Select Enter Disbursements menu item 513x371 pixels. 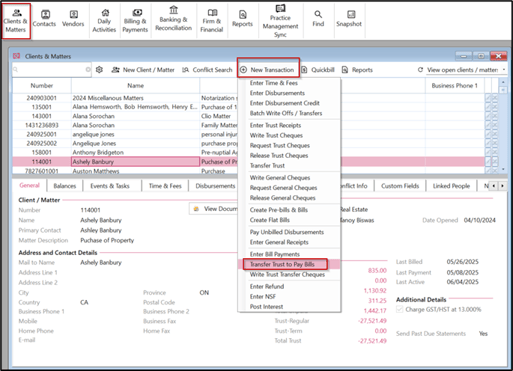coord(277,93)
